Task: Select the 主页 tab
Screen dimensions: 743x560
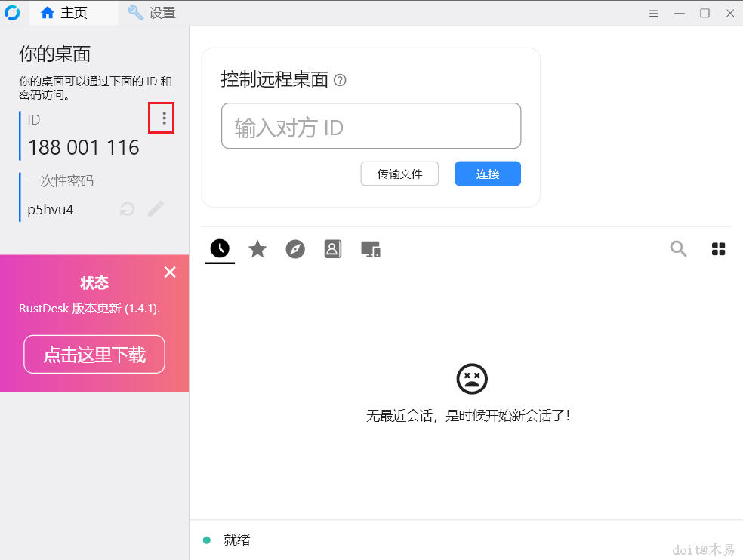Action: click(x=72, y=13)
